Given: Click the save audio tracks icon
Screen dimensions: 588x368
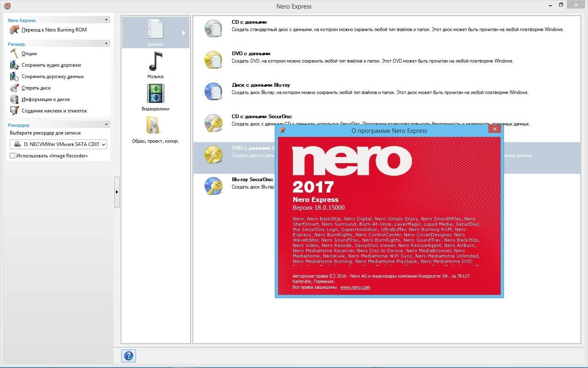Looking at the screenshot, I should [14, 65].
